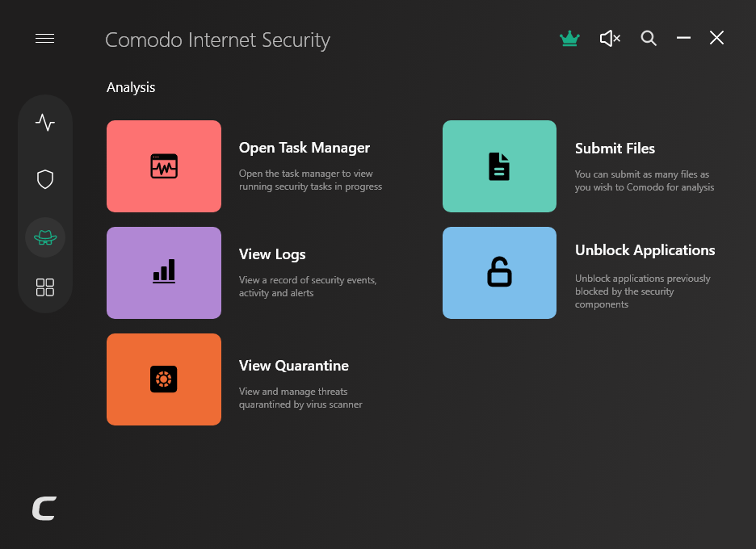This screenshot has width=756, height=549.
Task: Click the teal Submit Files tile
Action: tap(499, 166)
